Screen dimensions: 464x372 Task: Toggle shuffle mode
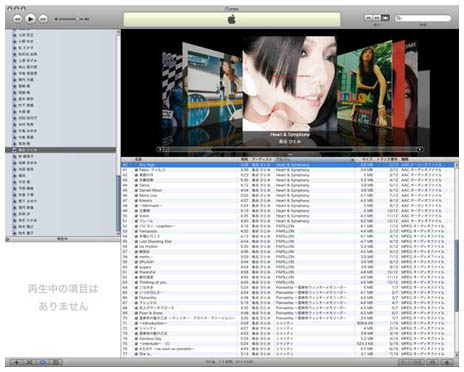[x=29, y=362]
